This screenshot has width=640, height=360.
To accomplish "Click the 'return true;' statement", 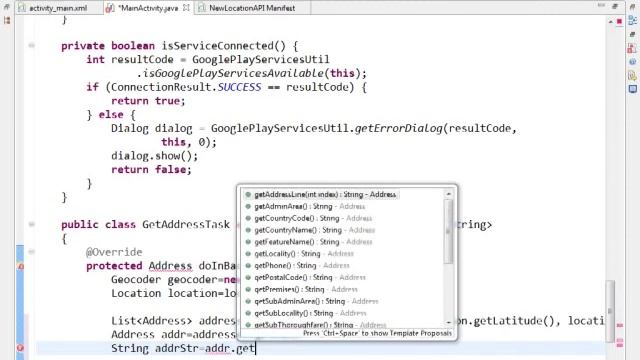I will [x=148, y=101].
